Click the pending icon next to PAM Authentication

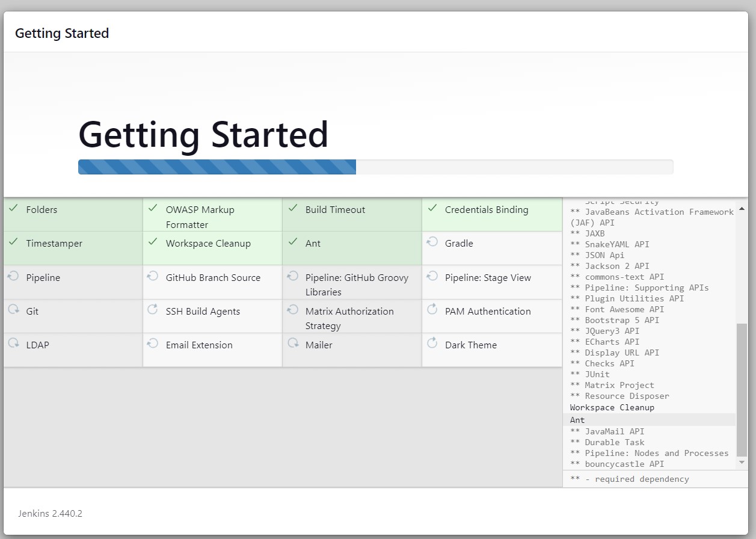click(x=432, y=310)
